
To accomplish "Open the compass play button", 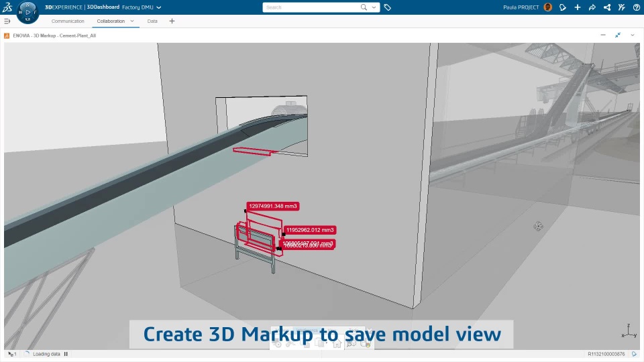I will pyautogui.click(x=28, y=12).
